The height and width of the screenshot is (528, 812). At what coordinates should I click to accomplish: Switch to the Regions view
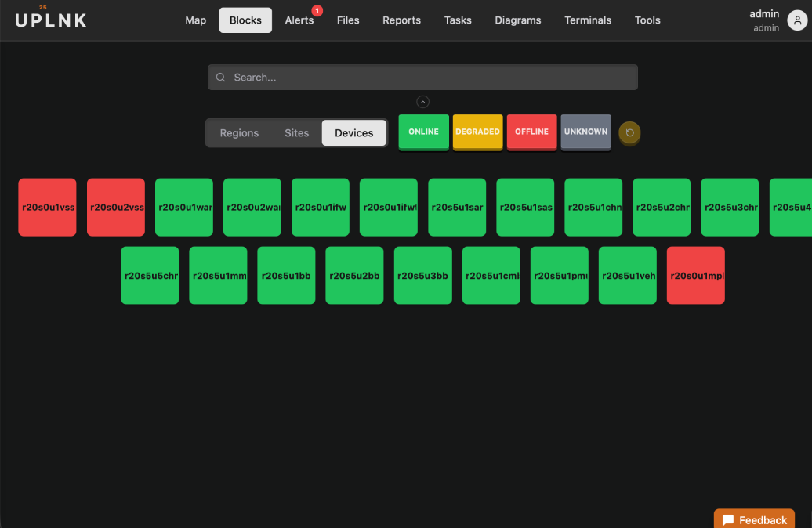[x=239, y=133]
